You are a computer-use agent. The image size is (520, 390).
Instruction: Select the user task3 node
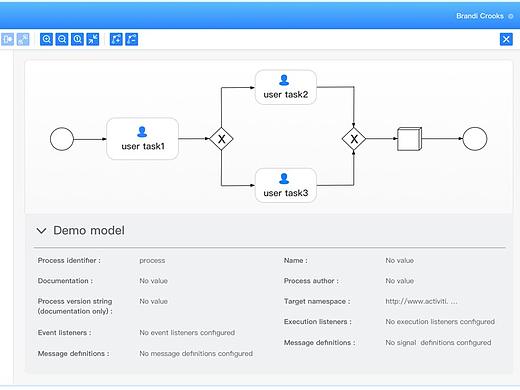(x=286, y=185)
